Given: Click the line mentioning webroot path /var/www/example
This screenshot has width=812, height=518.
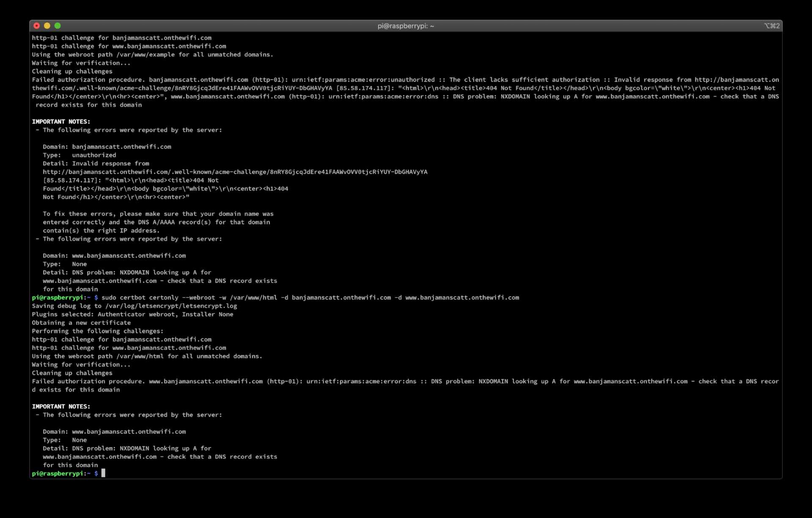Looking at the screenshot, I should [x=153, y=55].
